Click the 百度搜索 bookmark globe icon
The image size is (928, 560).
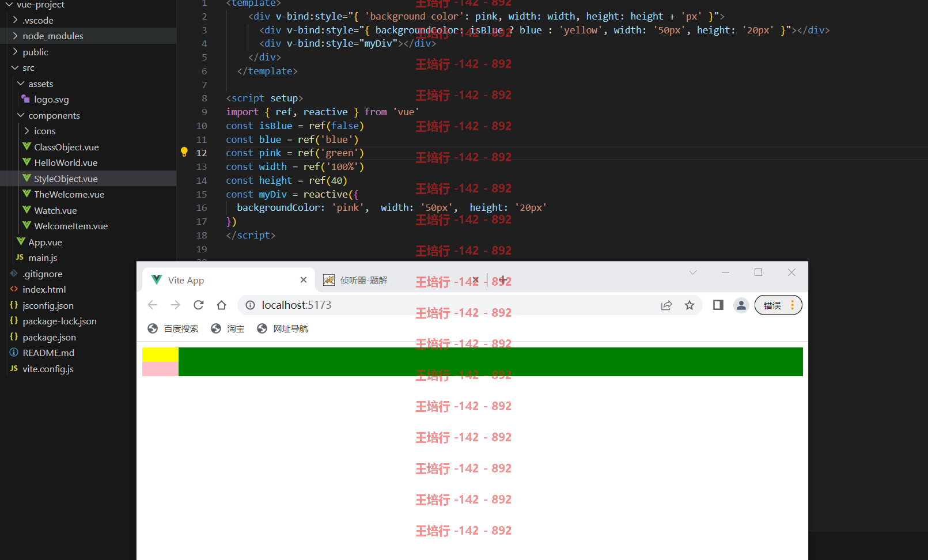tap(153, 328)
